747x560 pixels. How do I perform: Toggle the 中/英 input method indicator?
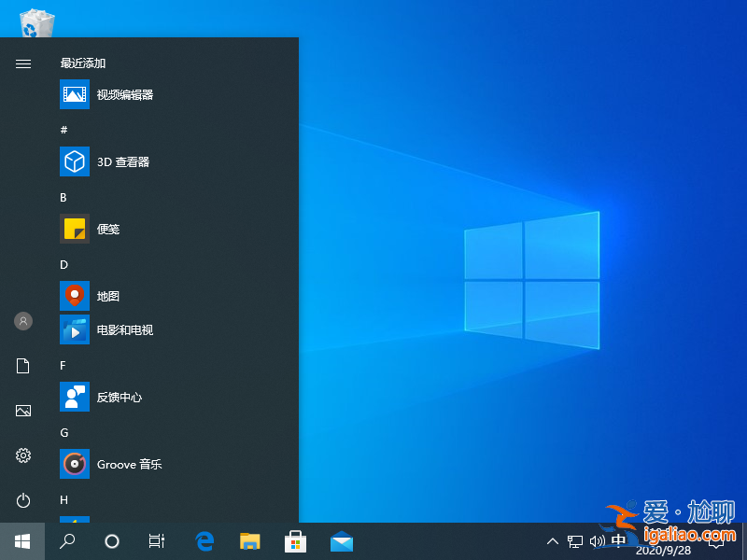618,540
